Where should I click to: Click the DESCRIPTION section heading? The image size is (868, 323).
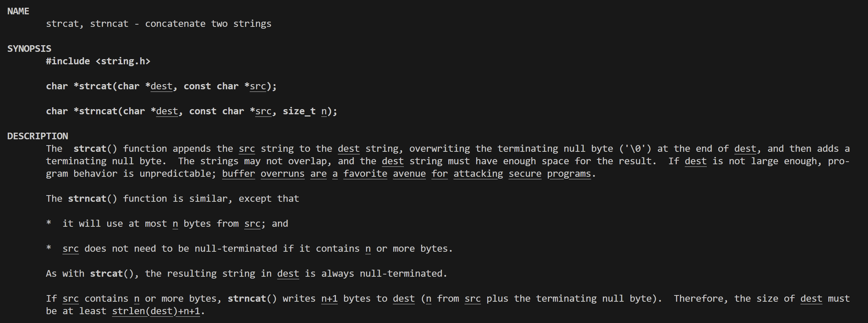37,136
